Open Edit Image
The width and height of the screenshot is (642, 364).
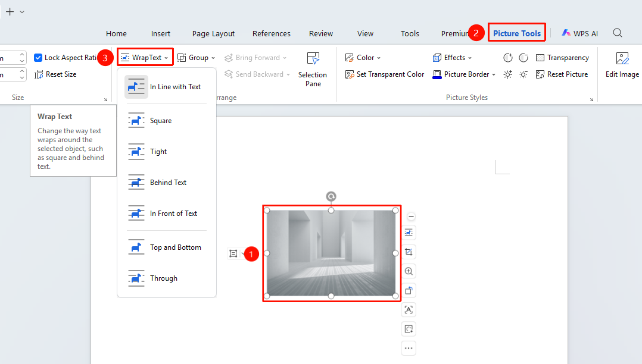click(622, 65)
